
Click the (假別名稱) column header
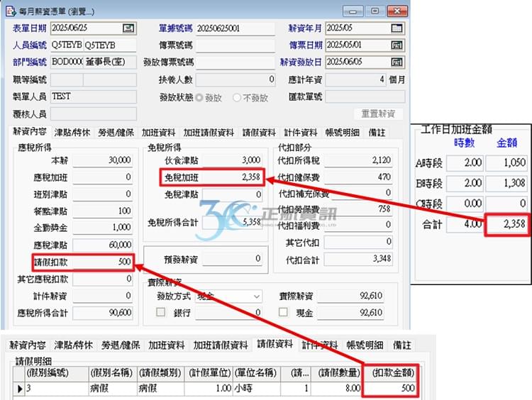[x=112, y=373]
